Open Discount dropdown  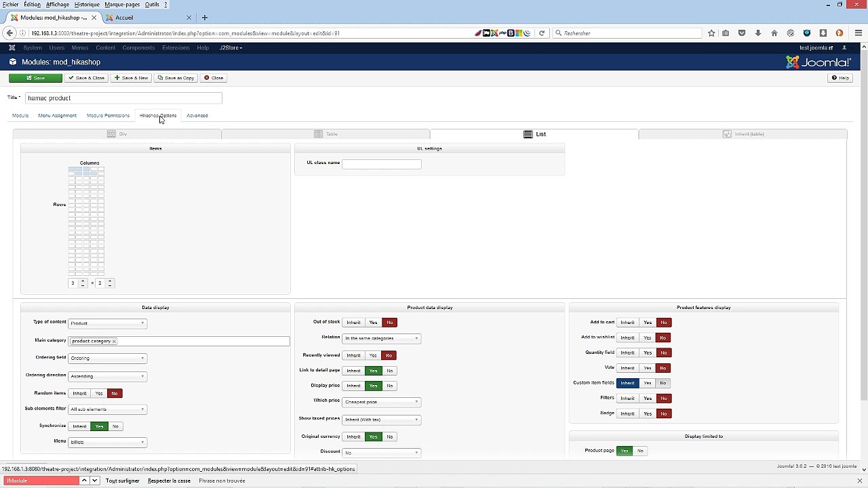pyautogui.click(x=381, y=453)
